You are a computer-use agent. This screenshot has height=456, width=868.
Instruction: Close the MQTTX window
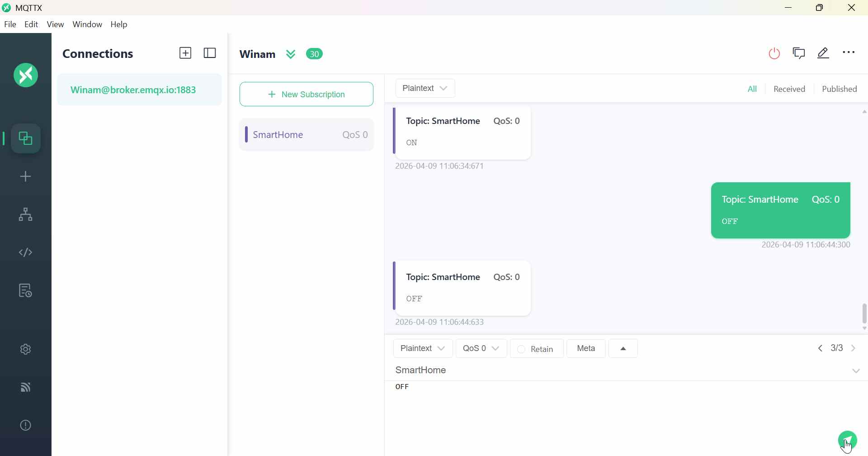pos(852,8)
